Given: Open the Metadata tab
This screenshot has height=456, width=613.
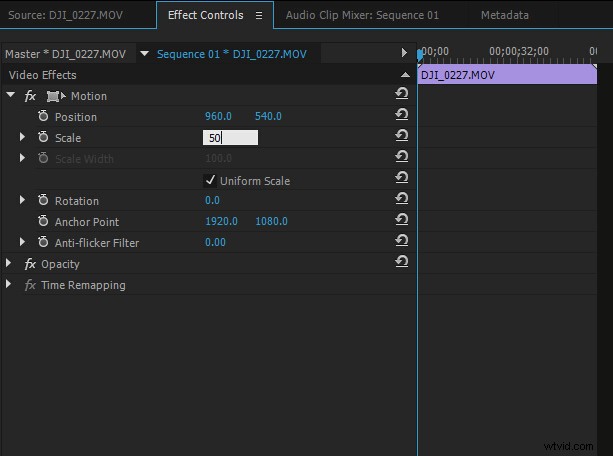Looking at the screenshot, I should (x=504, y=16).
